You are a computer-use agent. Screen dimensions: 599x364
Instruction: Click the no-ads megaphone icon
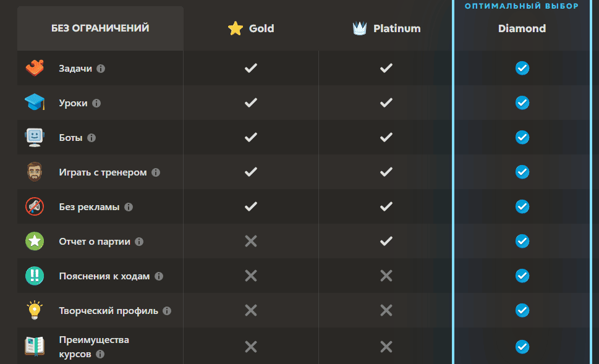(x=35, y=206)
